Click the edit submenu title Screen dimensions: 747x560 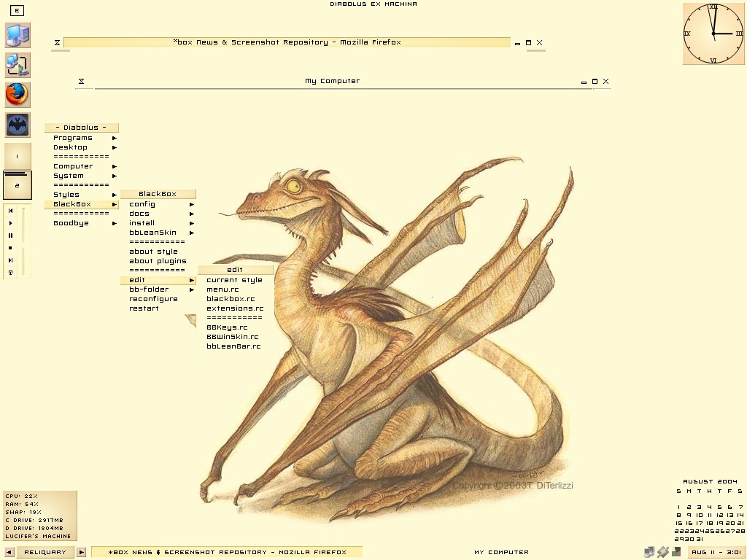point(236,270)
